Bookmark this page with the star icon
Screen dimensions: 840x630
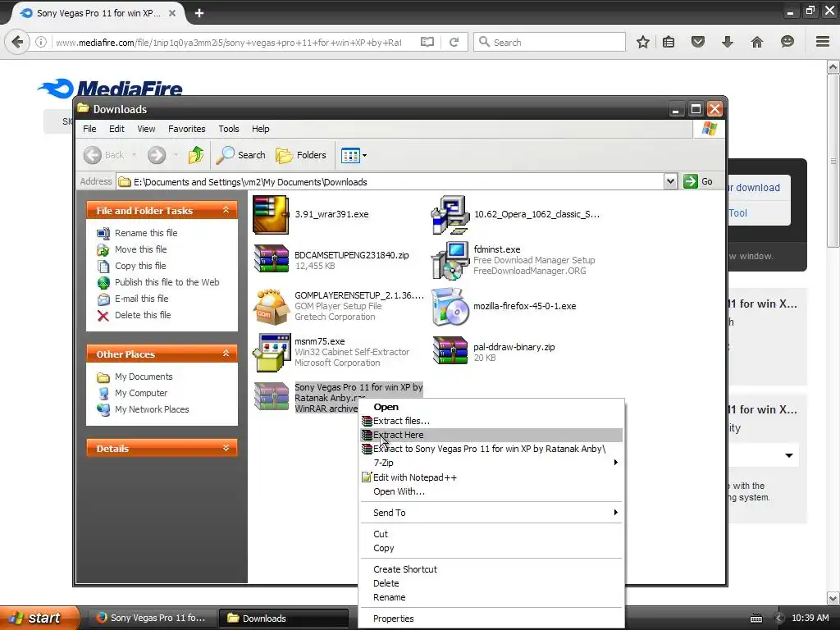tap(643, 42)
